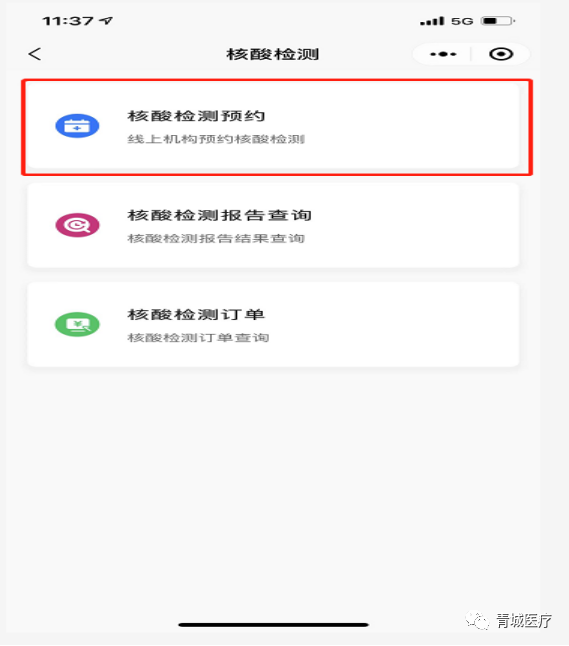
Task: Tap the 青城医疗 watermark logo
Action: 509,621
